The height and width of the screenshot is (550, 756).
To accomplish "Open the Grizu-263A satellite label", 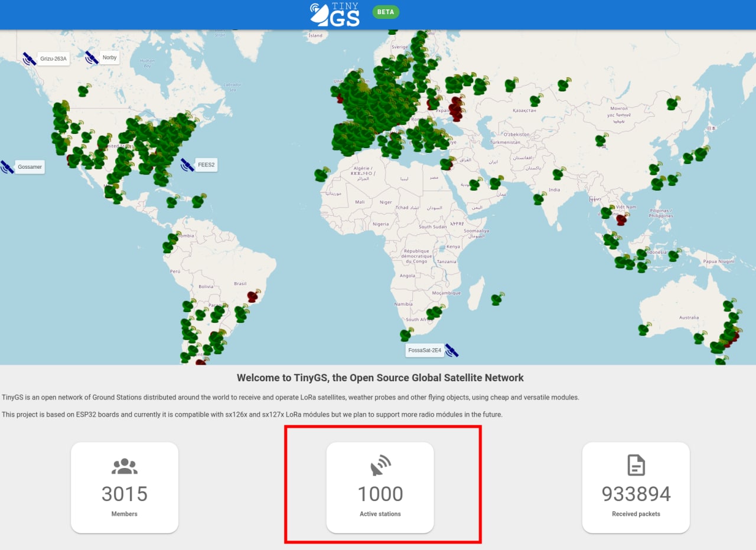I will [x=54, y=58].
